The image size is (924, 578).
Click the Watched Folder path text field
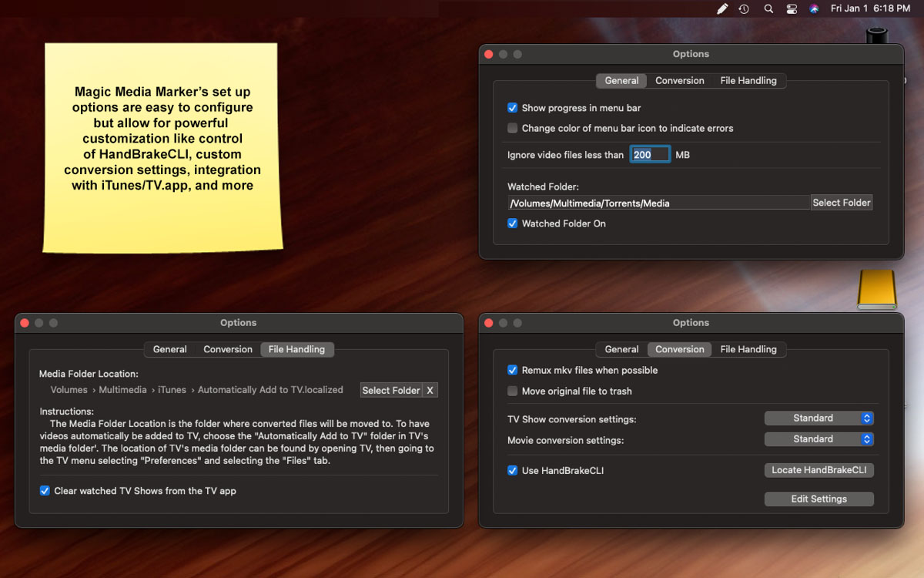(x=659, y=203)
